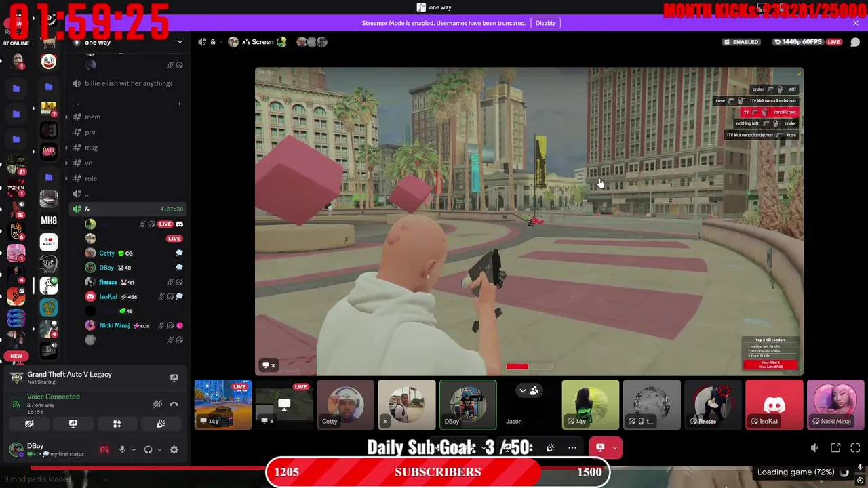Open x's live screen share thumbnail
The height and width of the screenshot is (488, 868).
pyautogui.click(x=284, y=405)
